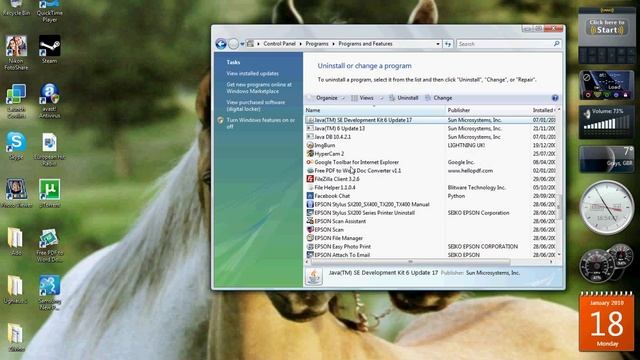
Task: Select the Facebook Chat program icon
Action: click(x=310, y=196)
